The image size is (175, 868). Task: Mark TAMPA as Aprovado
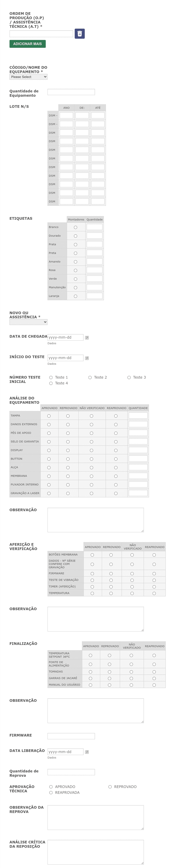[x=49, y=416]
